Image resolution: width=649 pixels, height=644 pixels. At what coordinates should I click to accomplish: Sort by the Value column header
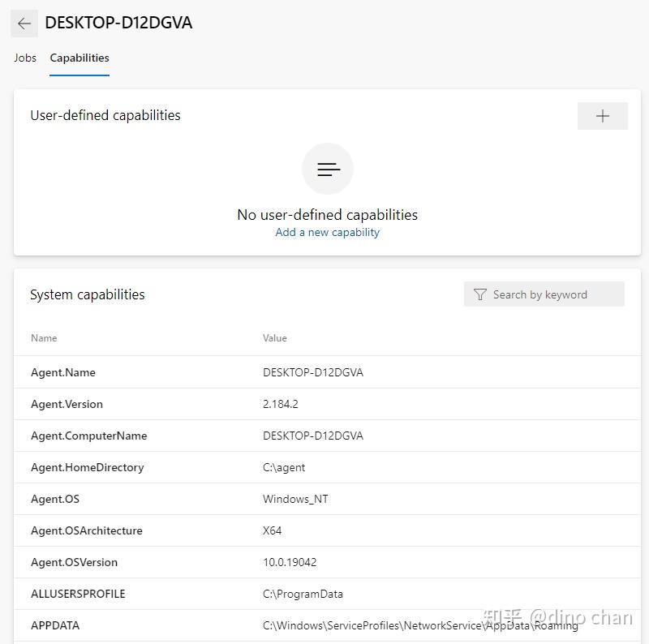coord(274,338)
